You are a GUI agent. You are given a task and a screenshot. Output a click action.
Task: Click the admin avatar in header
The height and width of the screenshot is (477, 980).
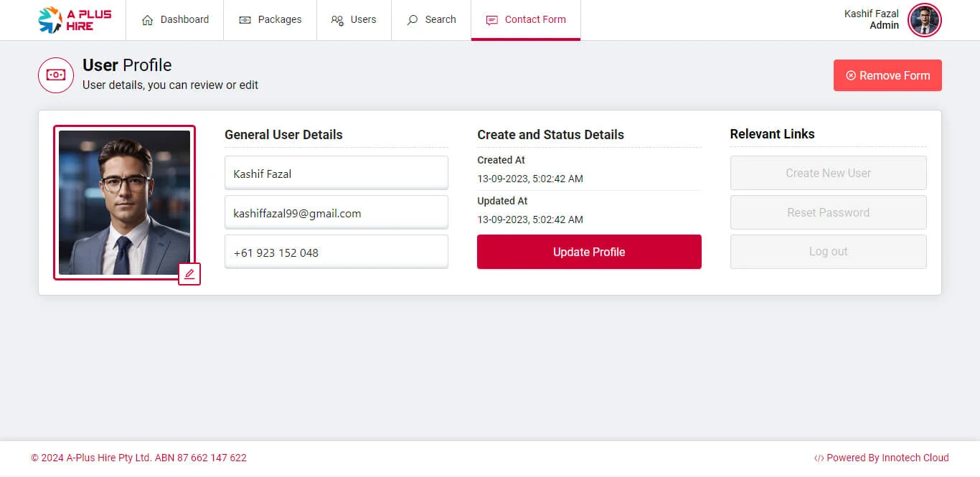pos(924,20)
